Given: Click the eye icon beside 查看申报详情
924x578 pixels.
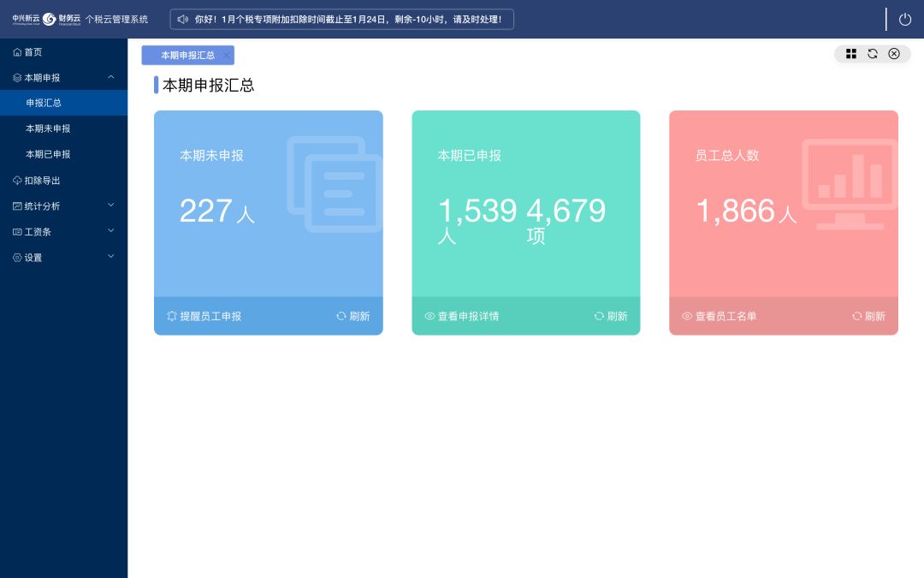Looking at the screenshot, I should pos(429,316).
